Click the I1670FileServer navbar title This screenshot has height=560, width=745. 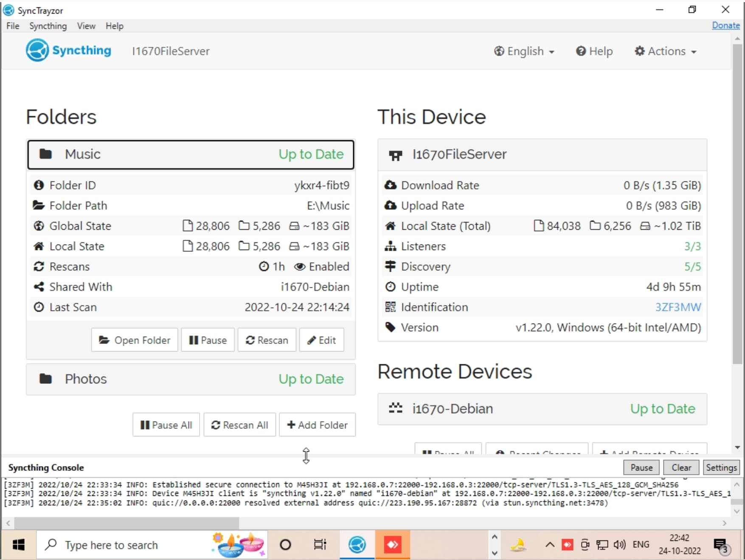click(x=171, y=51)
